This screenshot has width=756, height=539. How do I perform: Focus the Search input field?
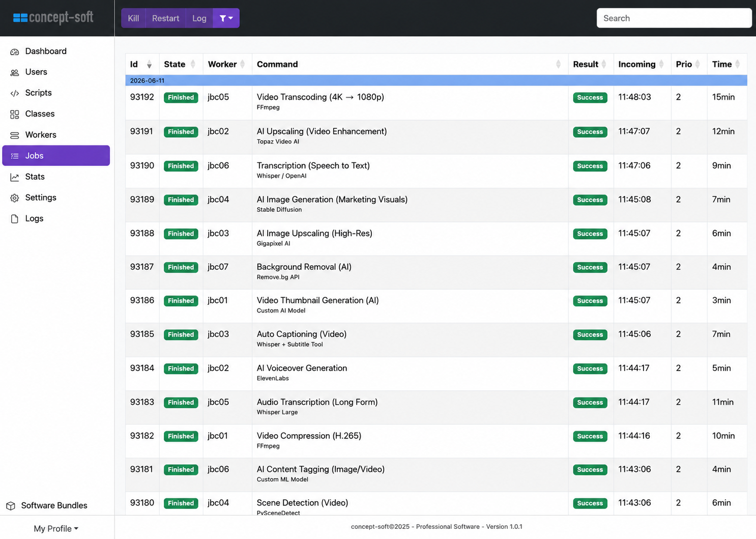tap(674, 18)
